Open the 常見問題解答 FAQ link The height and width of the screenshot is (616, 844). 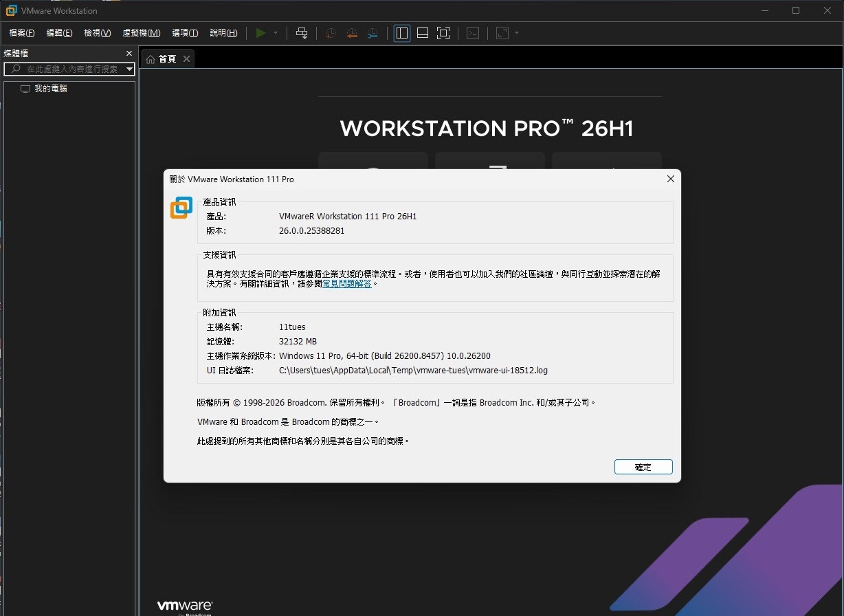(347, 283)
